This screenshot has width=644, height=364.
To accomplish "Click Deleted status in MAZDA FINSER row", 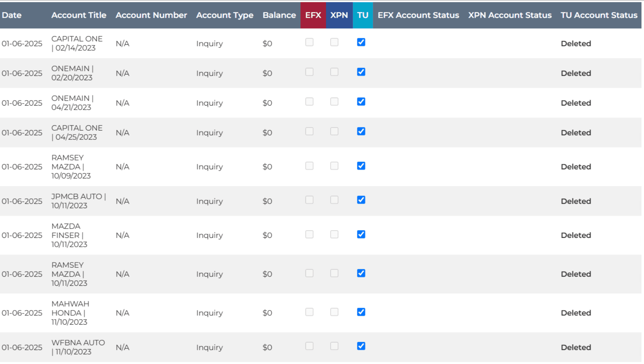I will click(x=576, y=235).
